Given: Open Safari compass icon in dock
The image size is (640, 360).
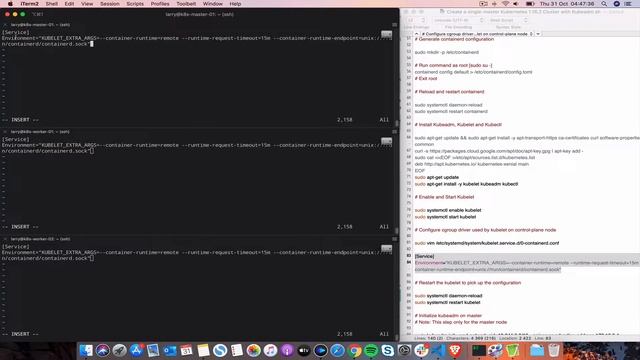Looking at the screenshot, I should click(x=337, y=350).
